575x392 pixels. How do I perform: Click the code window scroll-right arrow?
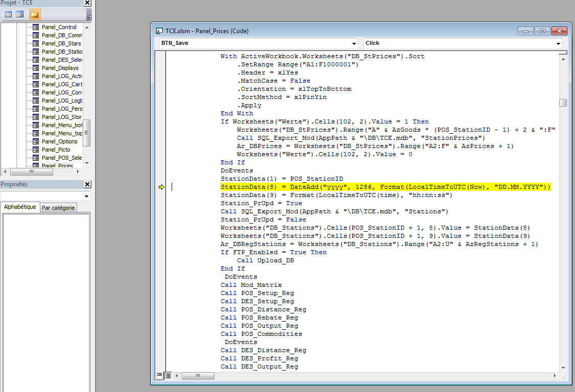coord(555,376)
